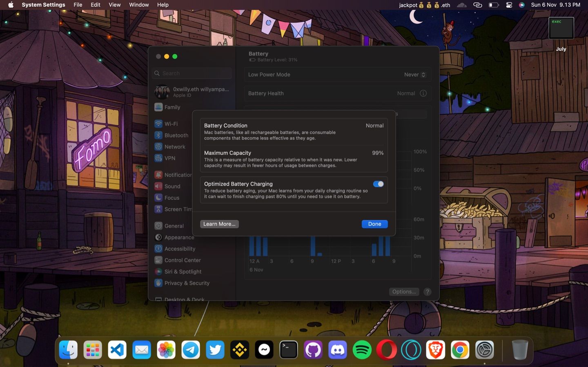Screen dimensions: 588x367
Task: Launch Visual Studio Code from the Dock
Action: [117, 350]
